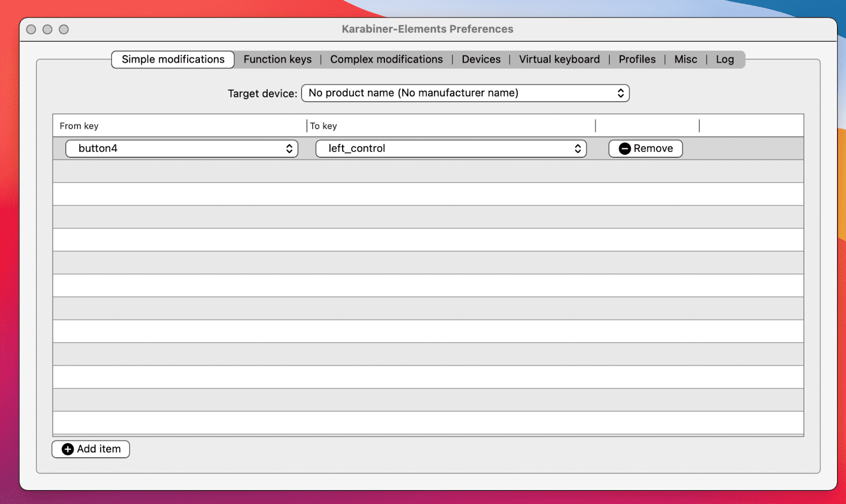Open the Misc tab

click(x=686, y=59)
